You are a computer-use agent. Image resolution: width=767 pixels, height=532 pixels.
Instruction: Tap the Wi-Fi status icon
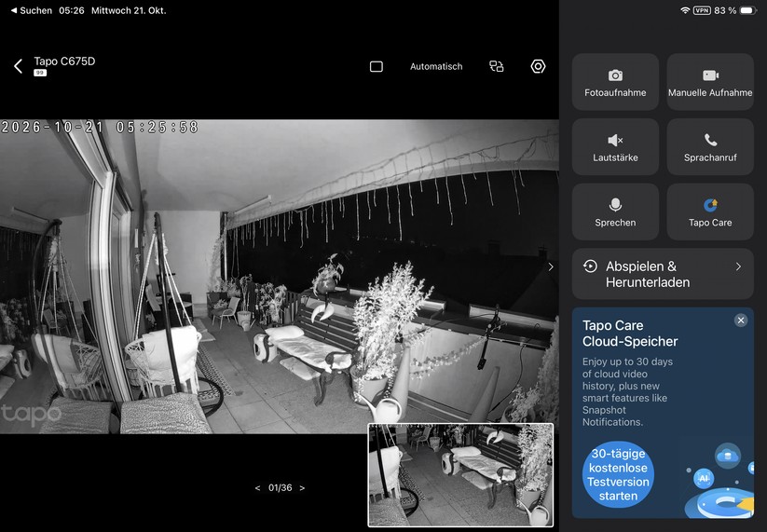(x=685, y=10)
